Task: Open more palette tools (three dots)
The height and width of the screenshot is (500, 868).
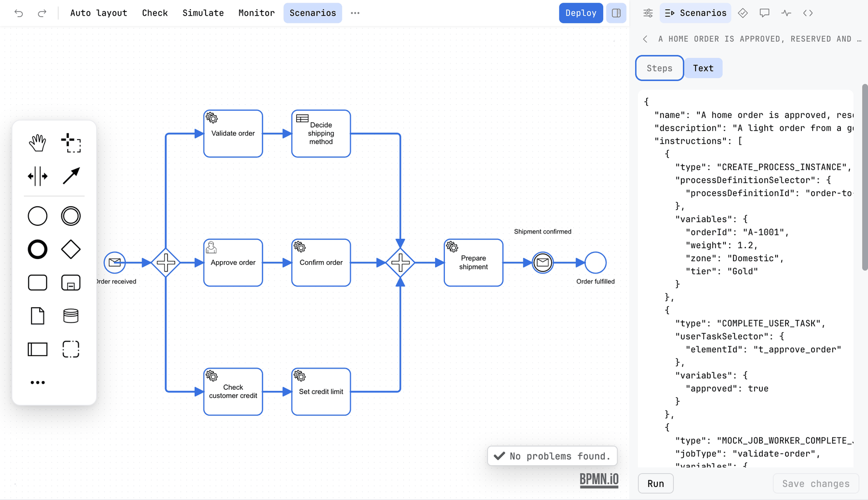Action: pos(37,382)
